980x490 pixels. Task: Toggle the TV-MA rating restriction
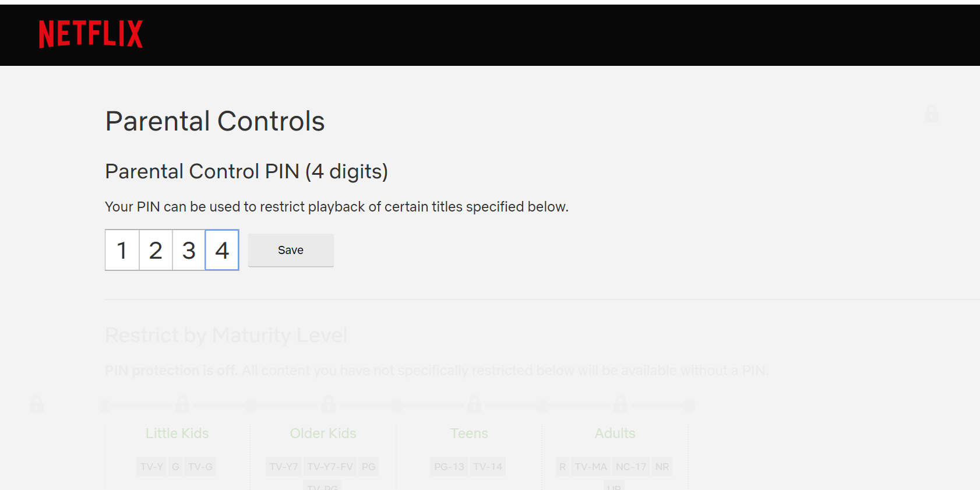590,466
